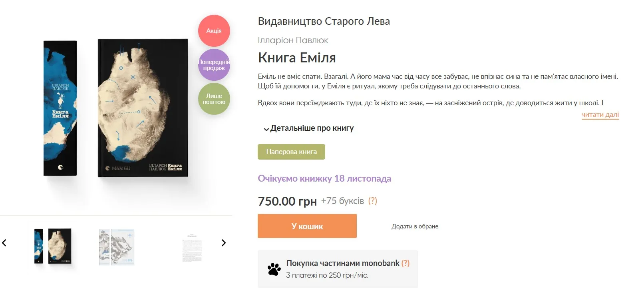Click the purple "Попередній продаж" badge
Viewport: 644px width, 294px height.
(x=214, y=65)
